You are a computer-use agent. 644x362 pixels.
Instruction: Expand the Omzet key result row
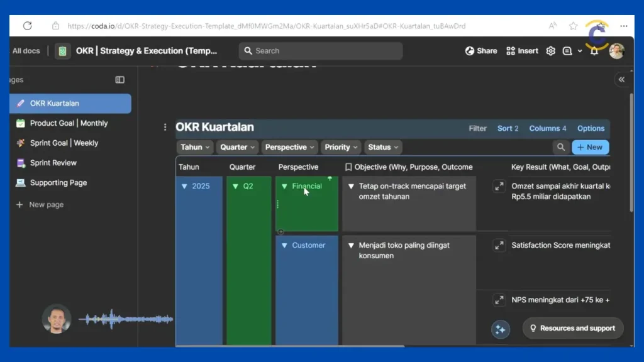pos(499,187)
